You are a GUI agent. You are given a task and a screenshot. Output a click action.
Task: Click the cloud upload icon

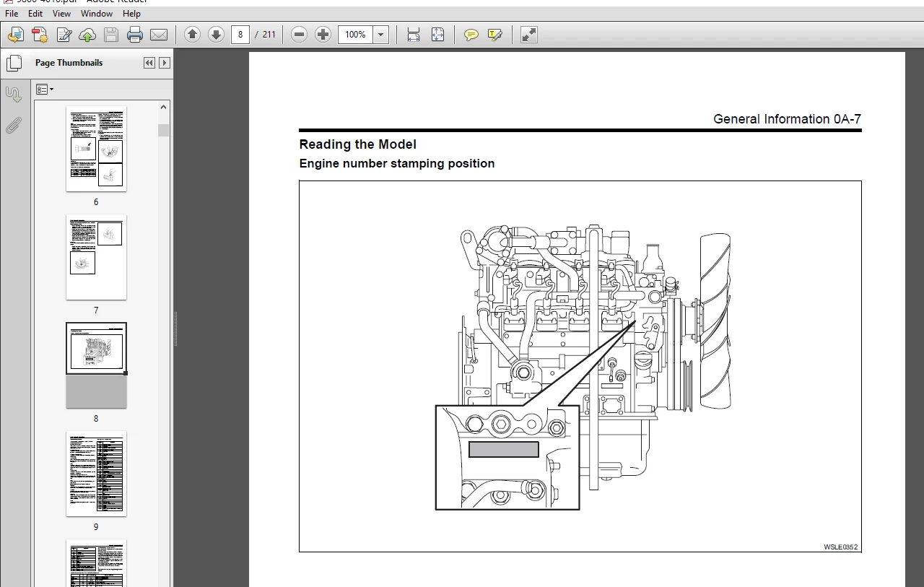click(x=87, y=35)
